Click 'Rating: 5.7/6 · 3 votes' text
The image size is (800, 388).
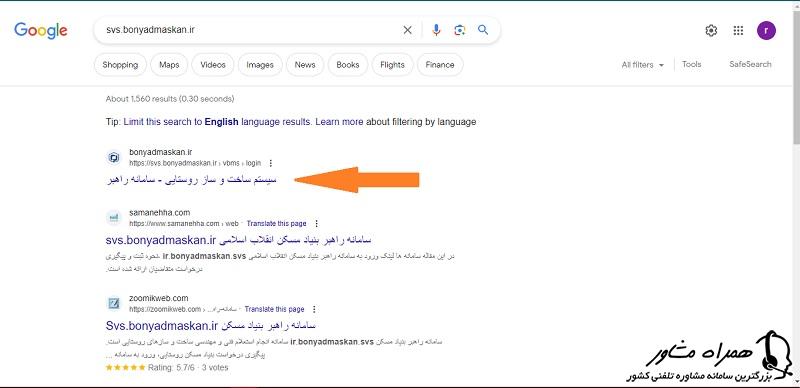coord(188,368)
